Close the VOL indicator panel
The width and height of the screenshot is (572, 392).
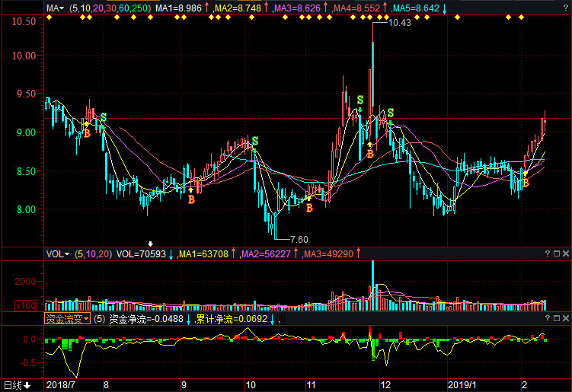(x=566, y=253)
